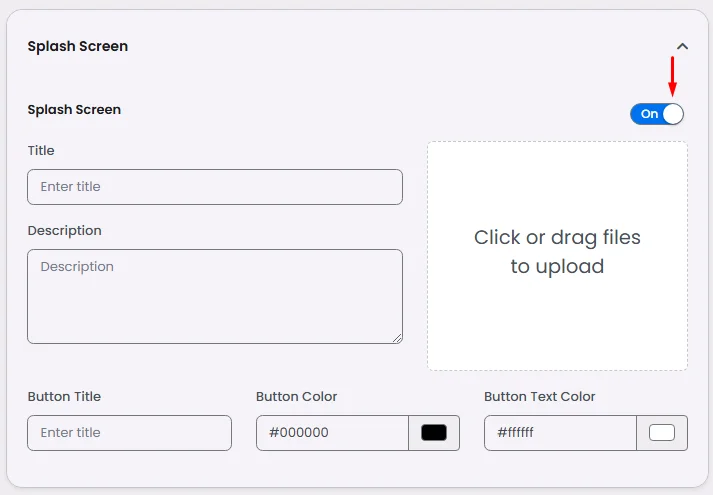Click the Button Title input field
713x495 pixels.
(x=130, y=433)
